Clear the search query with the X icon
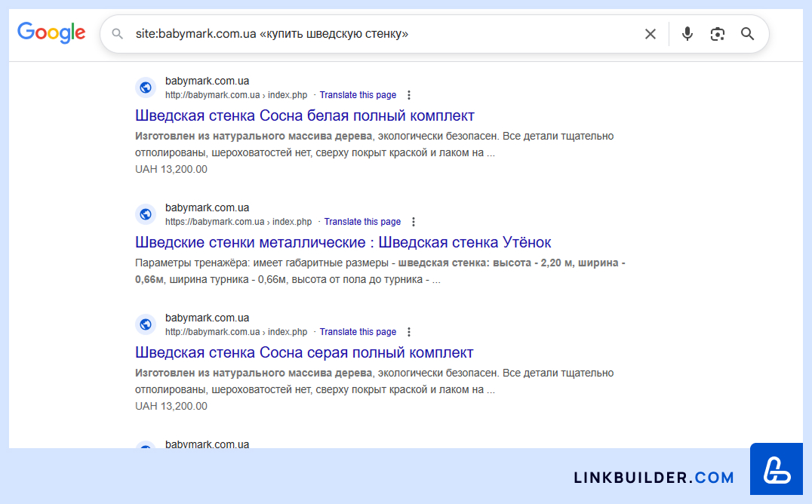The width and height of the screenshot is (812, 504). 650,34
